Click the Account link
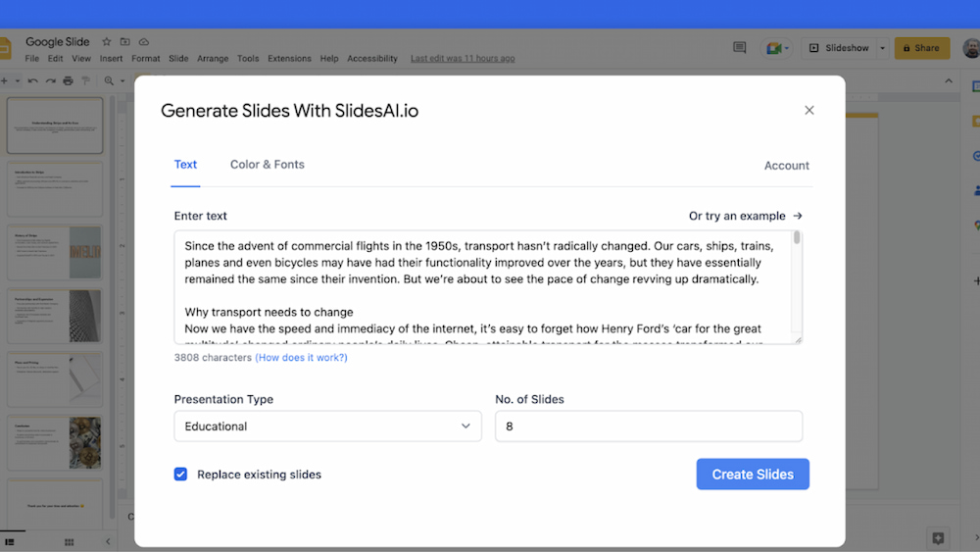 pyautogui.click(x=786, y=166)
